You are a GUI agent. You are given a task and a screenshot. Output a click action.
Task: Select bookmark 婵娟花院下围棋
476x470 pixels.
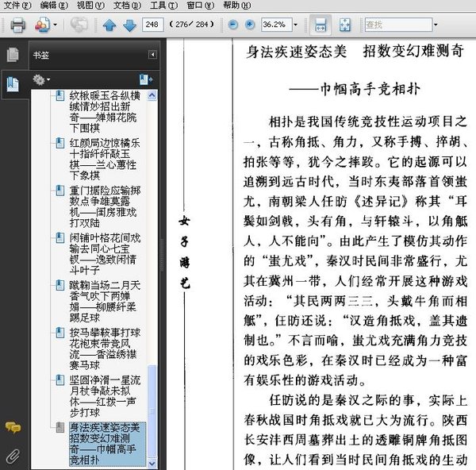(x=105, y=111)
